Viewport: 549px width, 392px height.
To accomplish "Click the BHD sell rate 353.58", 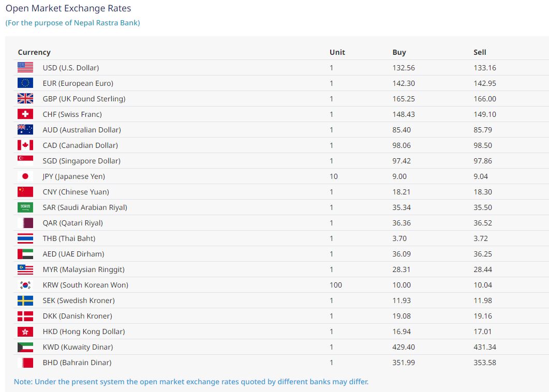I will point(484,363).
